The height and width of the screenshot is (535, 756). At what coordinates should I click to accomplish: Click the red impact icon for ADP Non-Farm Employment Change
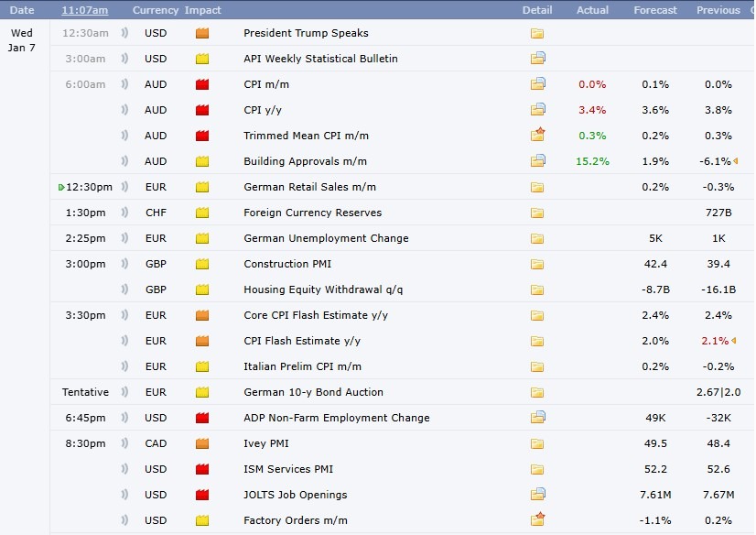tap(201, 418)
